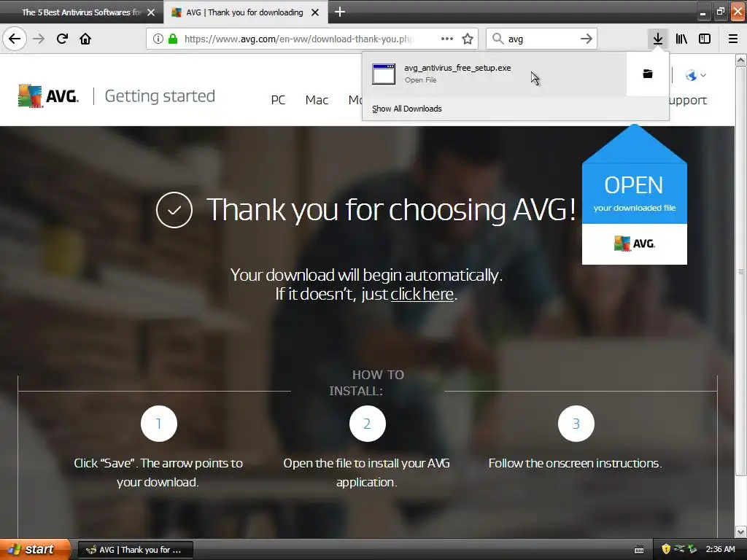Viewport: 747px width, 560px height.
Task: Toggle the Downloads toolbar button
Action: [x=658, y=39]
